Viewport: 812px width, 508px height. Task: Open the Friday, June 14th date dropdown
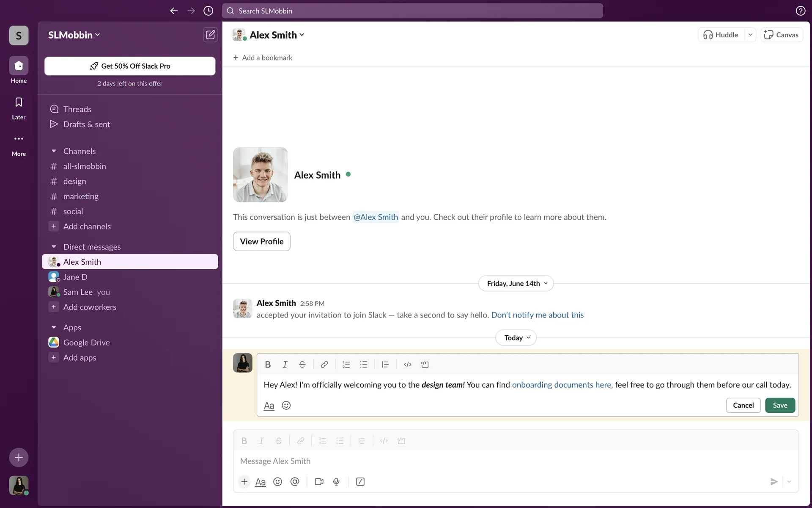pos(516,284)
